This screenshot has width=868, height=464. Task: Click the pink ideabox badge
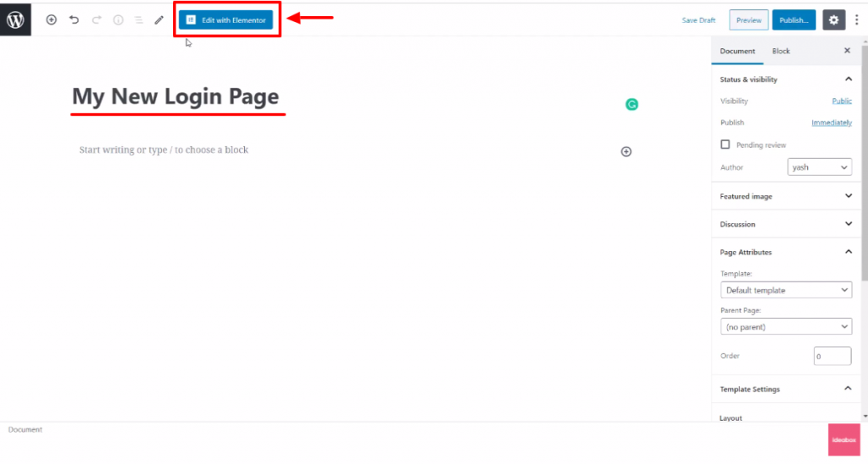[844, 440]
